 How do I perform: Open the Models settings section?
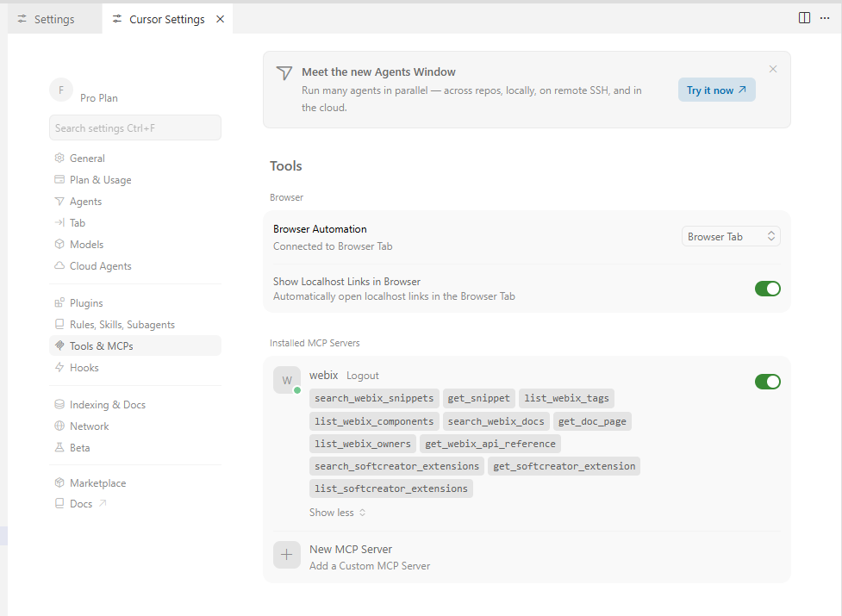coord(134,244)
